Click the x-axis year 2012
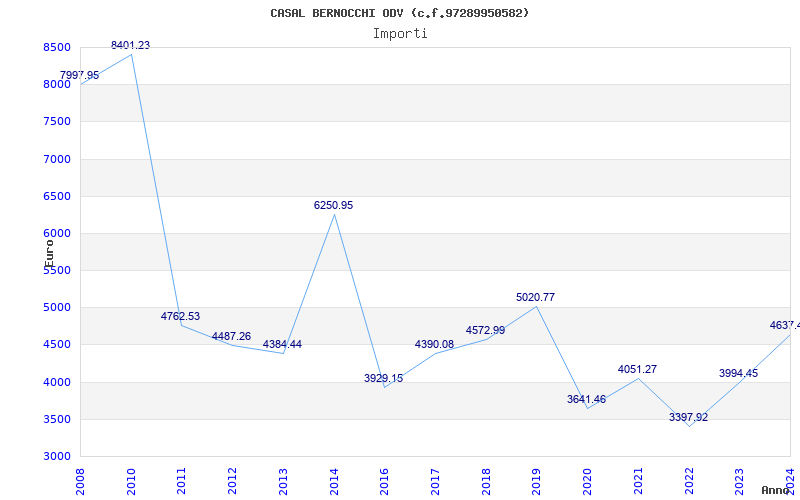800x500 pixels. pos(233,481)
